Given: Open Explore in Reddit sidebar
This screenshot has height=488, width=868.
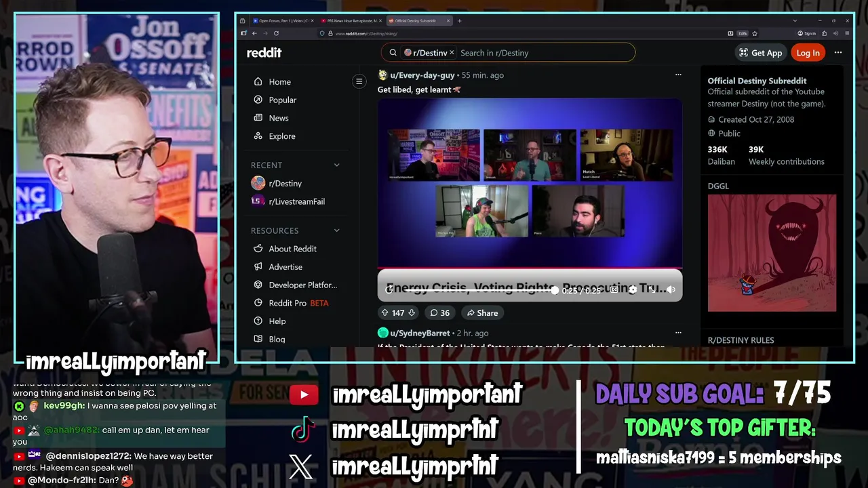Looking at the screenshot, I should click(x=281, y=136).
